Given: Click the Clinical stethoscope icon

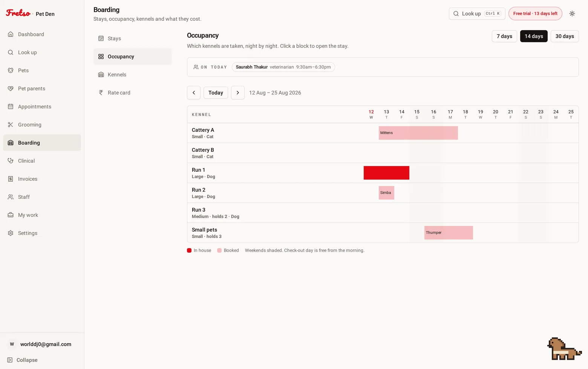Looking at the screenshot, I should click(x=11, y=161).
